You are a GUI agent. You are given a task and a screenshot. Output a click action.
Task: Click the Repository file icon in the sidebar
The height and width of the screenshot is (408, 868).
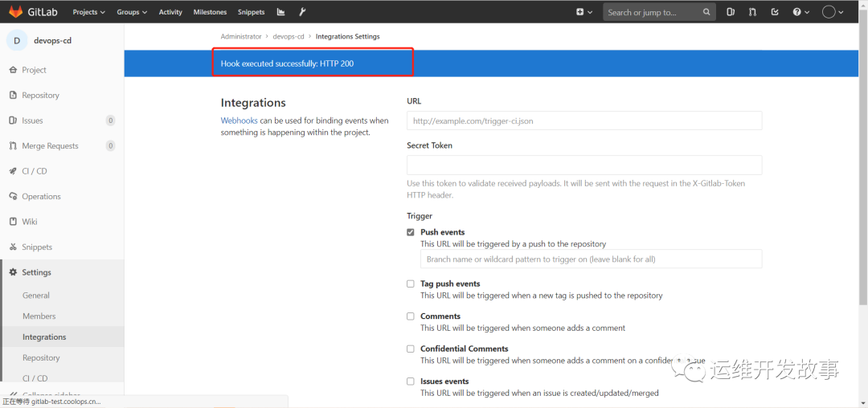tap(14, 95)
